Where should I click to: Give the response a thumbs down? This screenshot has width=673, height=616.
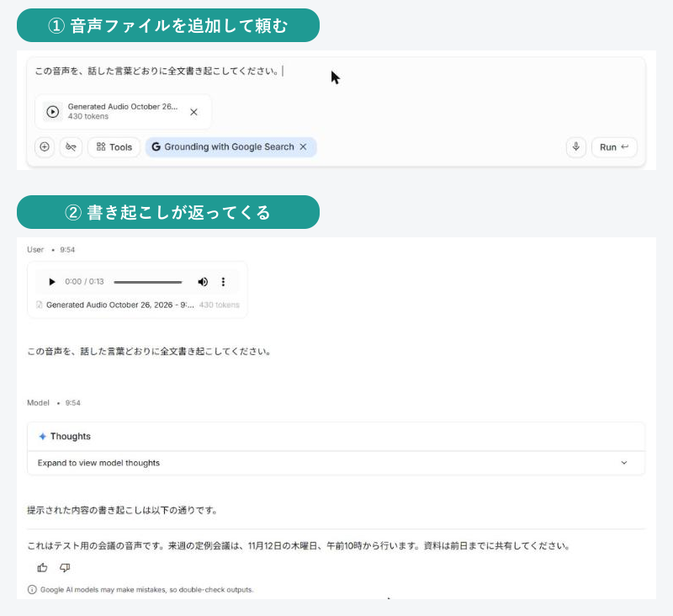(x=65, y=568)
